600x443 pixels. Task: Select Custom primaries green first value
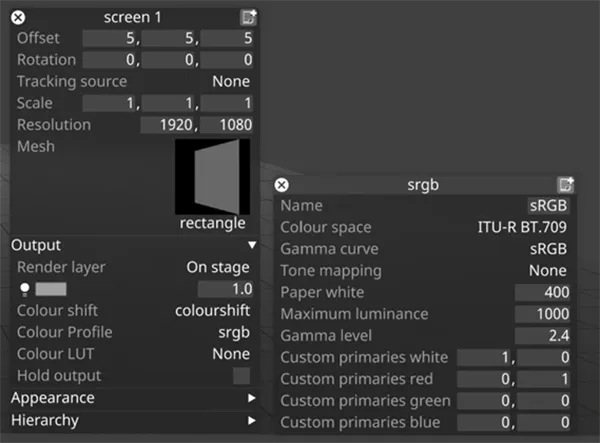[486, 401]
